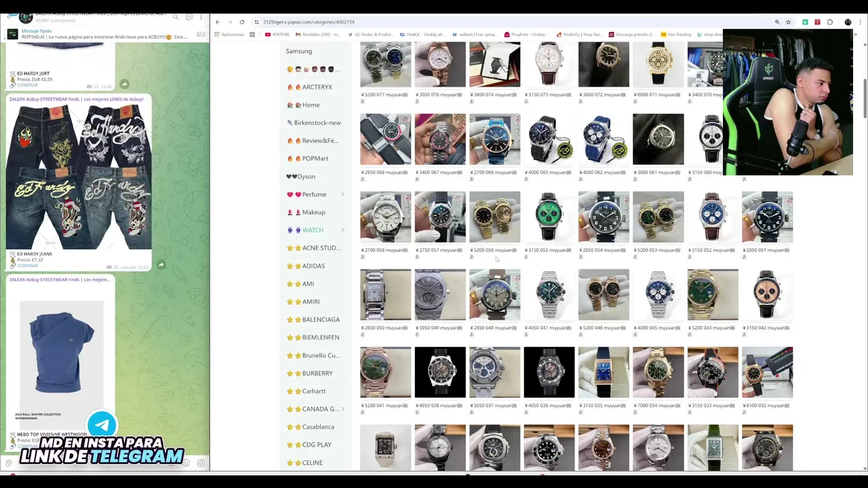Select the ARCTERYX category
This screenshot has width=868, height=488.
(310, 87)
